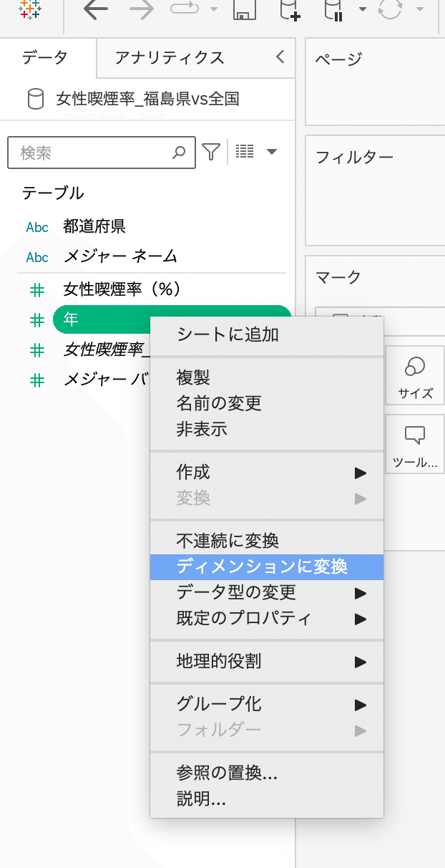Image resolution: width=445 pixels, height=868 pixels.
Task: Expand the 地理的役割 submenu
Action: 267,661
